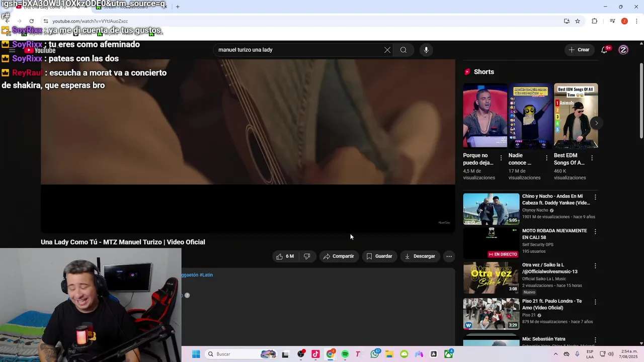This screenshot has width=644, height=362.
Task: Click the magnifier search button
Action: pyautogui.click(x=403, y=50)
